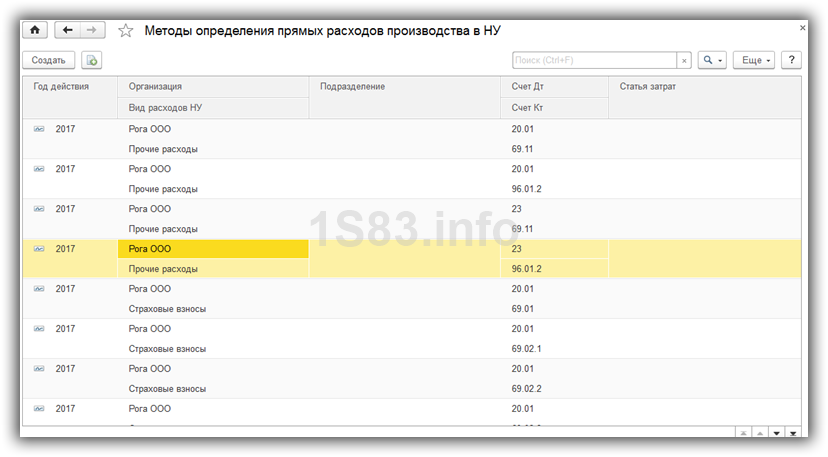The image size is (828, 457).
Task: Select the highlighted Рога ООО cell
Action: point(213,249)
